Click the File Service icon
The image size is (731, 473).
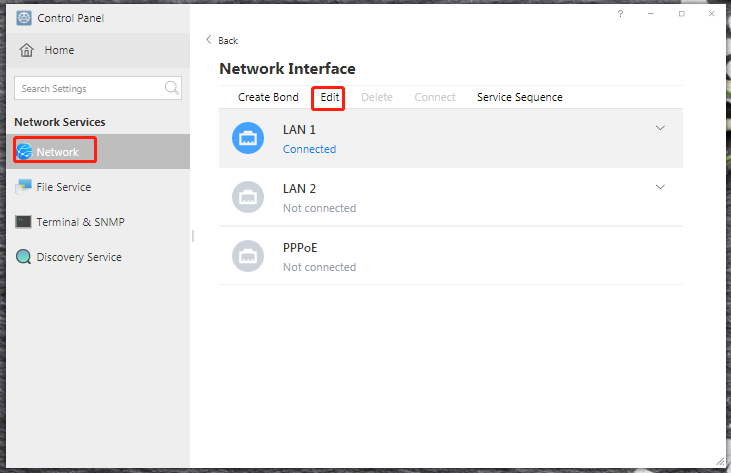pyautogui.click(x=23, y=187)
